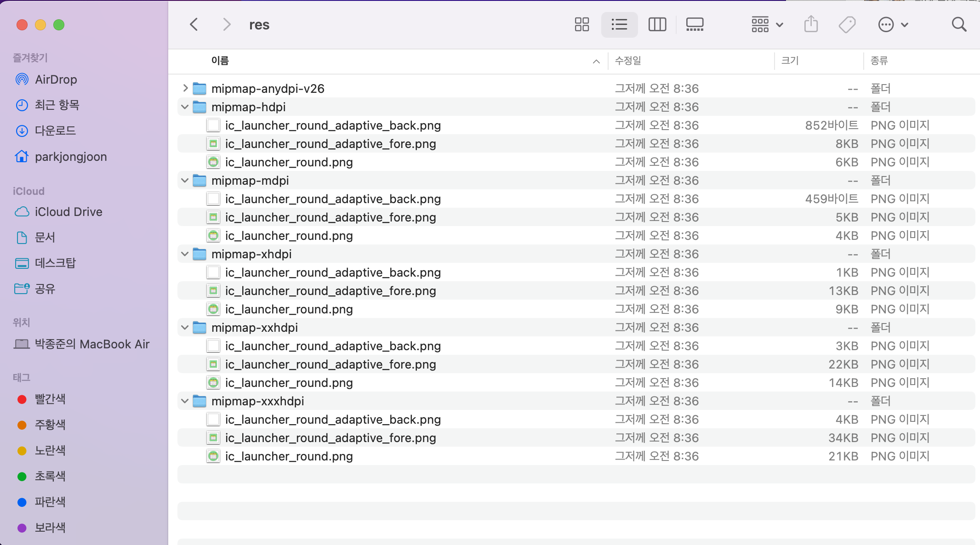Viewport: 980px width, 545px height.
Task: Expand the mipmap-anydpi-v26 folder
Action: coord(185,88)
